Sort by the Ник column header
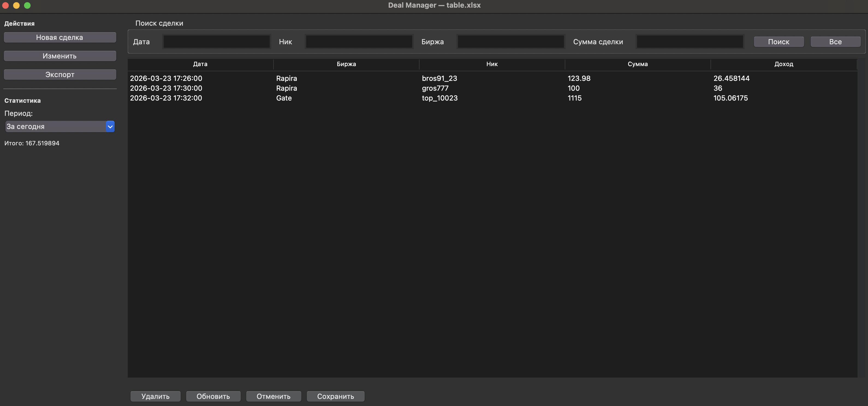868x406 pixels. (x=492, y=64)
